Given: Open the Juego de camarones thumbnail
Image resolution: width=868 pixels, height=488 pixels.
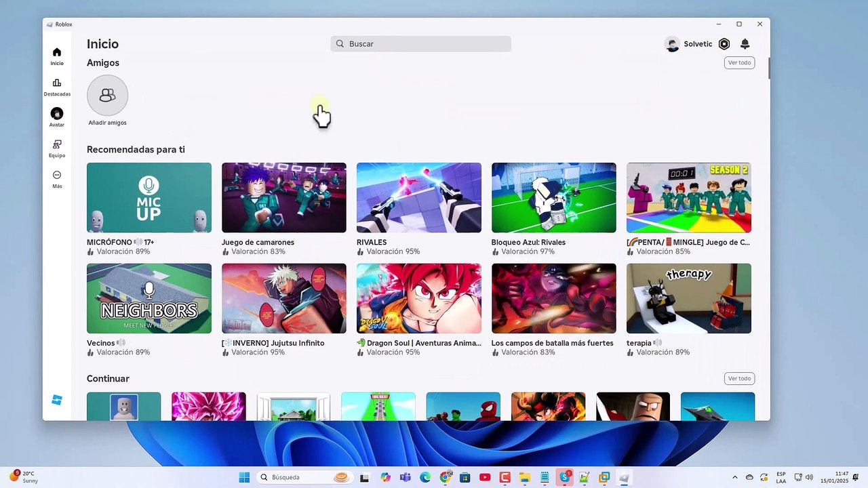Looking at the screenshot, I should tap(283, 197).
